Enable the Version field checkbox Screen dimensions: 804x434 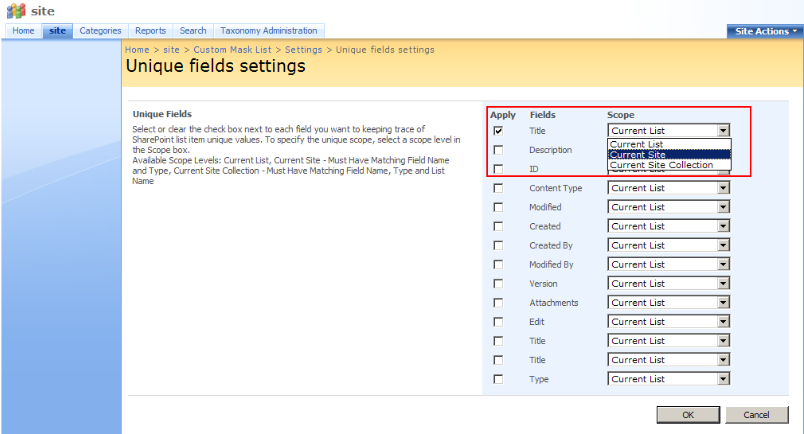point(498,284)
